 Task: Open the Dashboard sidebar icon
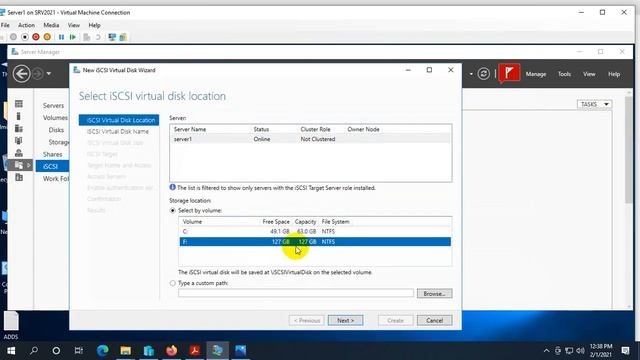(x=19, y=104)
